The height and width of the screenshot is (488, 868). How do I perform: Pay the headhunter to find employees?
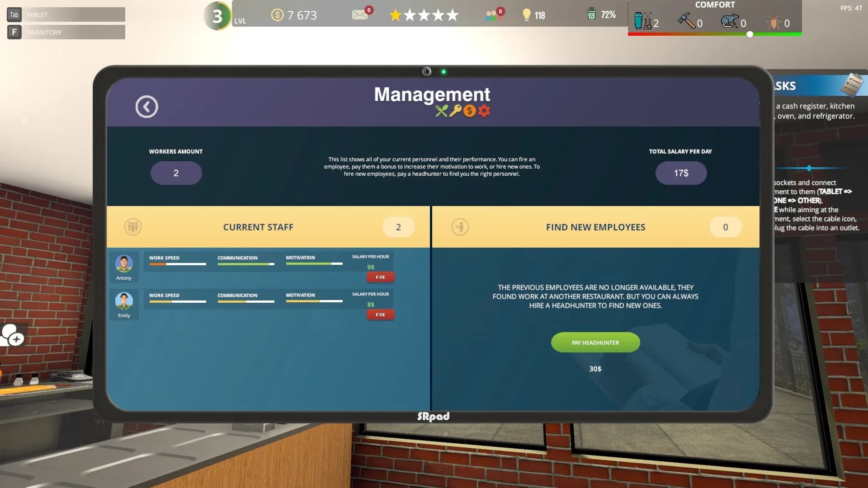595,343
